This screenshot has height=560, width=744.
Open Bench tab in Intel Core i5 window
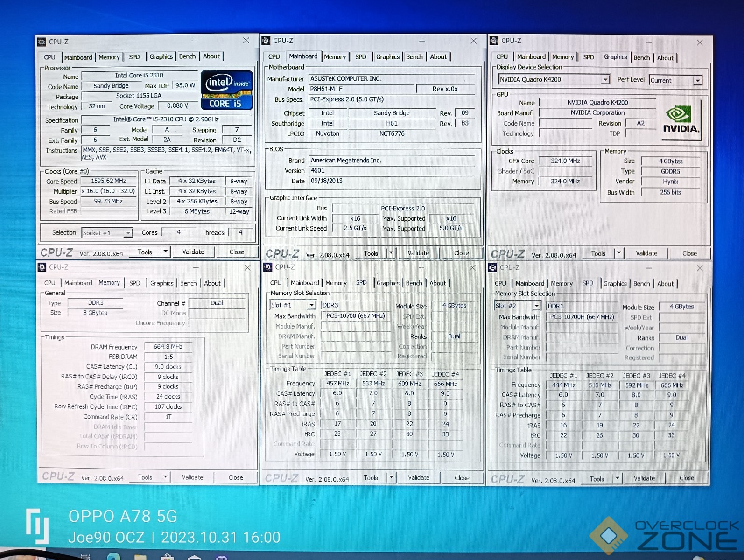pyautogui.click(x=187, y=56)
